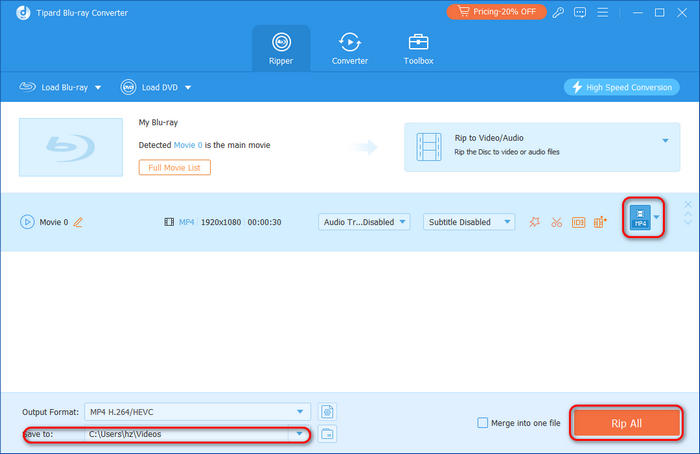Click the enhance effect star icon
This screenshot has width=700, height=454.
[x=534, y=222]
